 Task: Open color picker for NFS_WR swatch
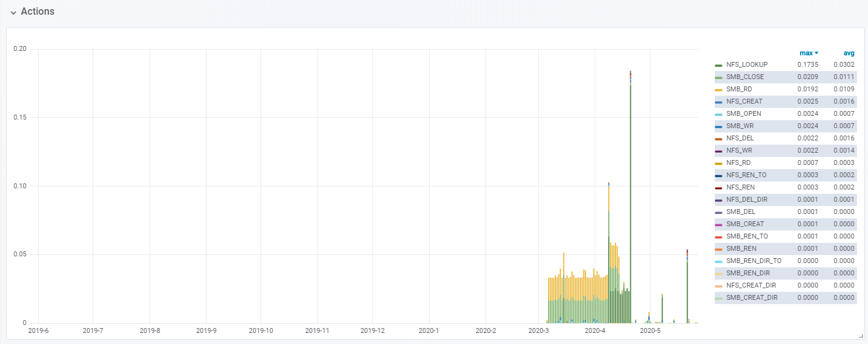coord(718,151)
